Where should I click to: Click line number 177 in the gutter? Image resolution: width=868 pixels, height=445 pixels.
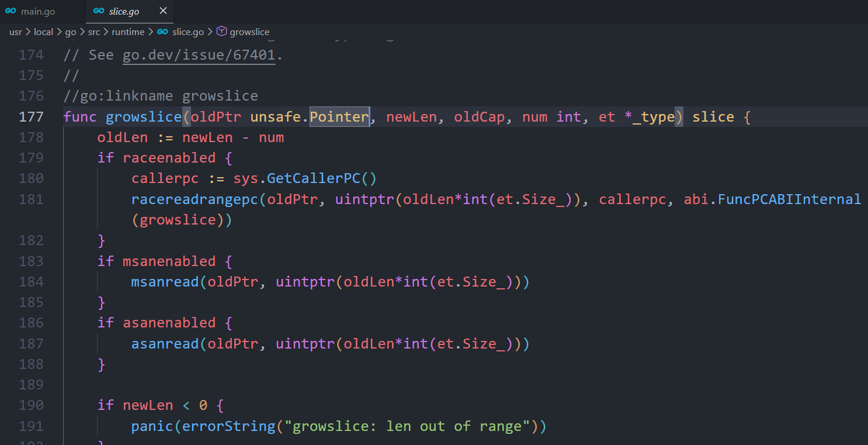(x=32, y=117)
